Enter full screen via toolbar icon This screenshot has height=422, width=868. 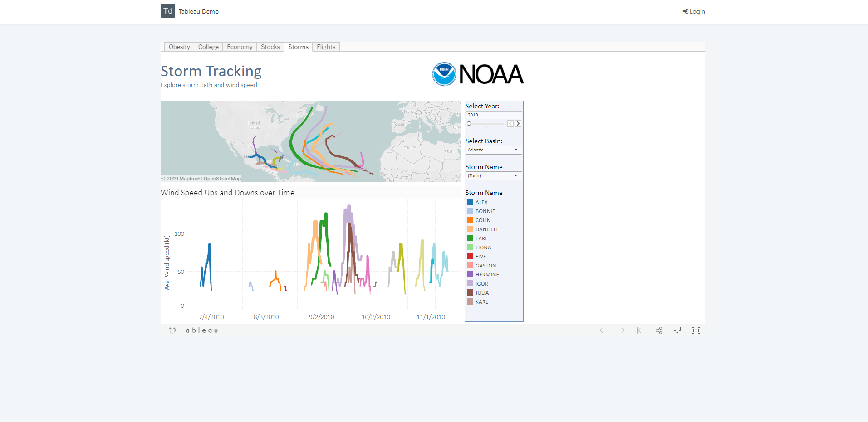(696, 330)
